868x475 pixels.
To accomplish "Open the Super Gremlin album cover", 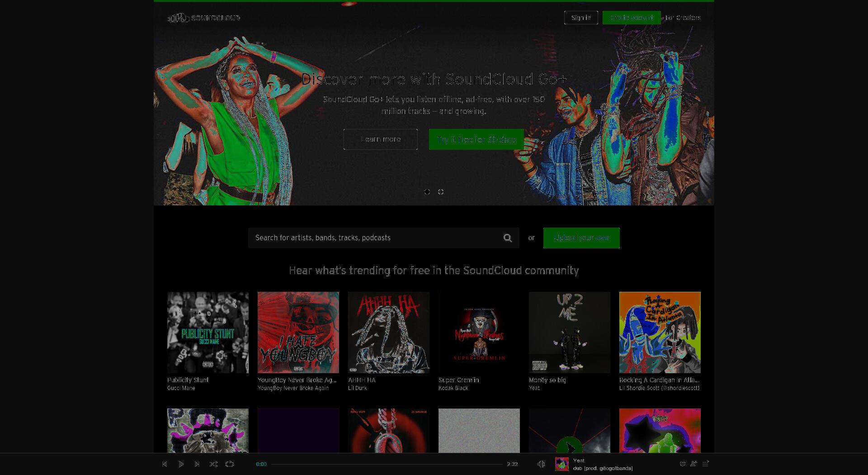I will click(x=479, y=332).
